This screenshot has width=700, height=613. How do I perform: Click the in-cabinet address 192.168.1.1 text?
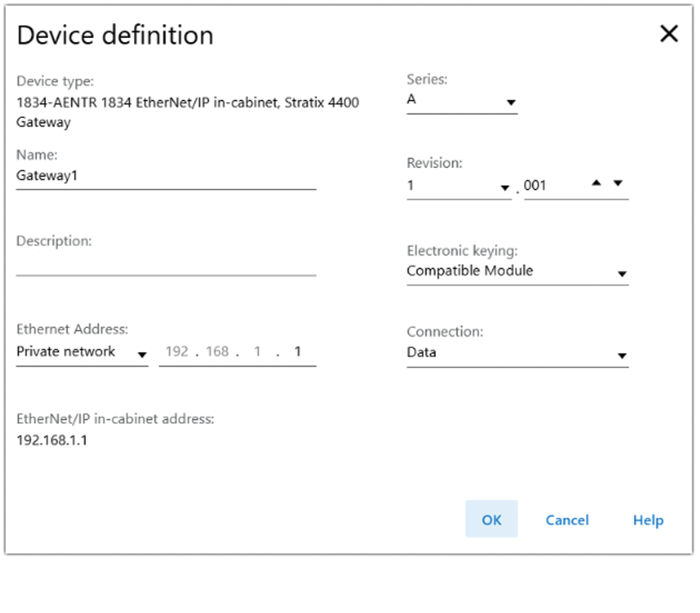52,440
